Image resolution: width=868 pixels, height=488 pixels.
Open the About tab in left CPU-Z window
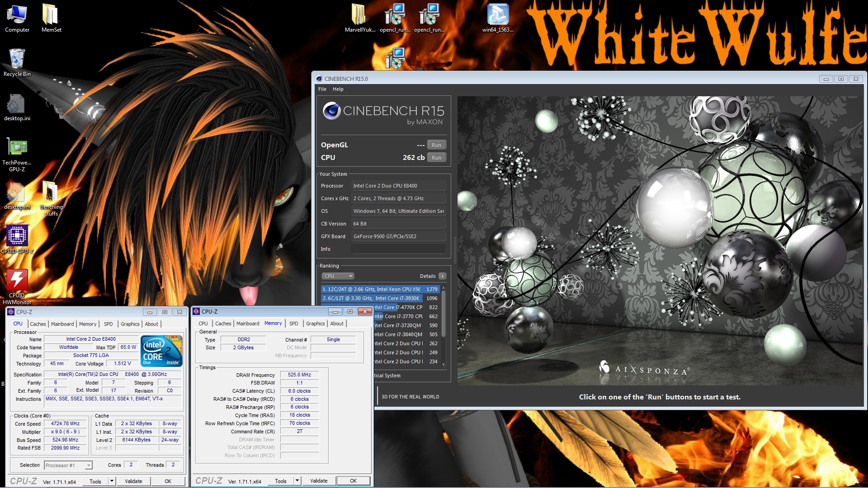point(151,324)
